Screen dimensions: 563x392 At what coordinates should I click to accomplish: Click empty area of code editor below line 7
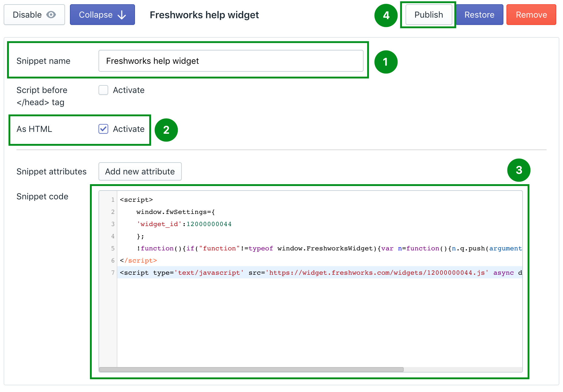pos(319,322)
